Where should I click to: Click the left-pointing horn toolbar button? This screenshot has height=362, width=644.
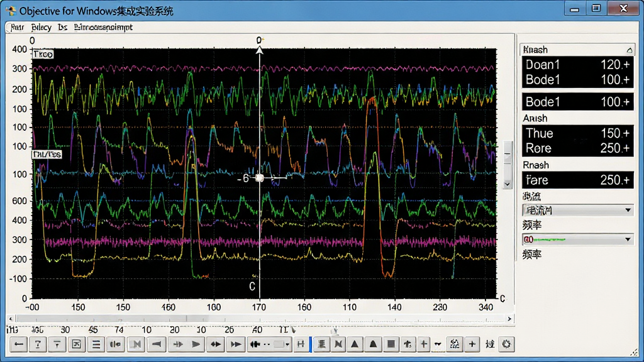coord(157,344)
